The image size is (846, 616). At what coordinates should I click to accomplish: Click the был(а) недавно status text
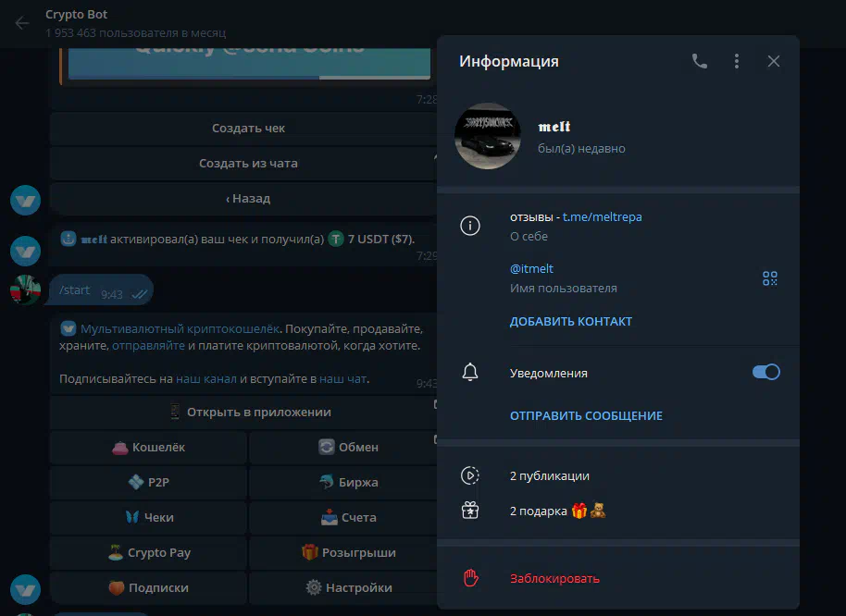(x=581, y=149)
